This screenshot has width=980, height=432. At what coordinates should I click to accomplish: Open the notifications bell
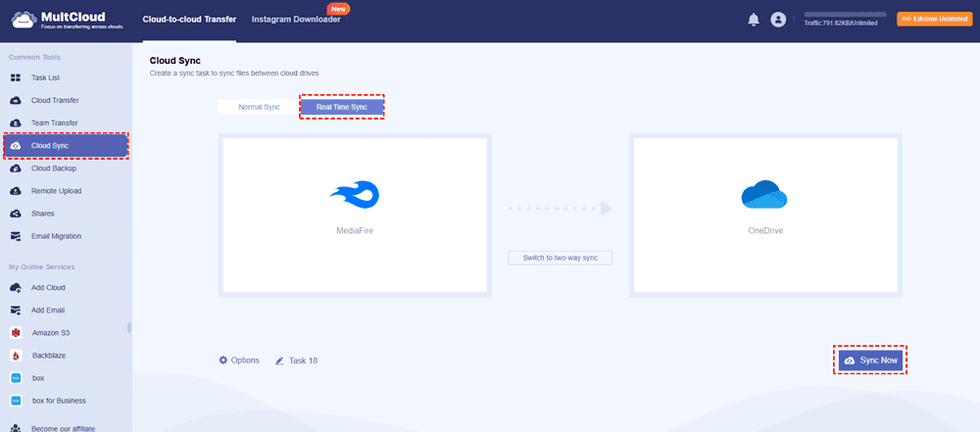pos(754,20)
